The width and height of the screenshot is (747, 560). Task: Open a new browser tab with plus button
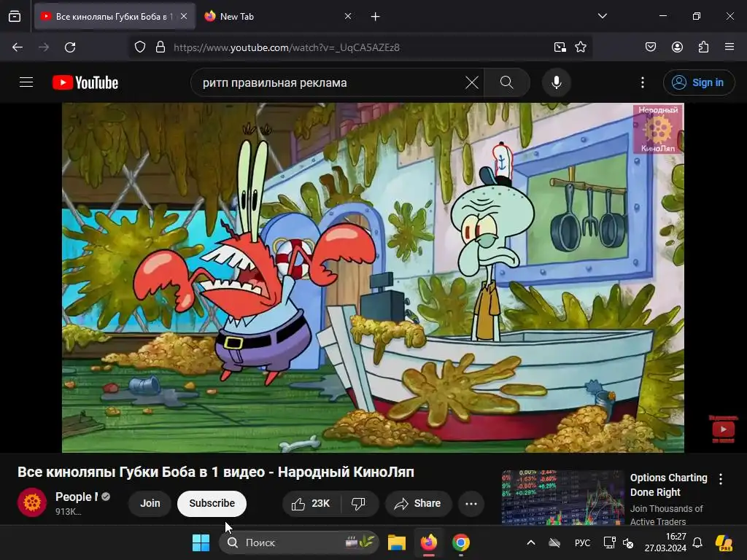(376, 17)
